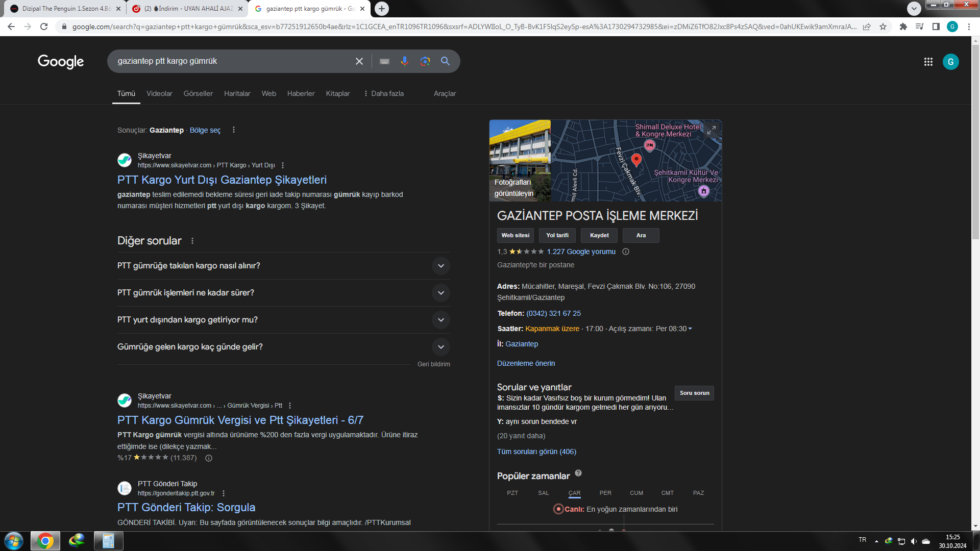Switch to the Haberler tab
The height and width of the screenshot is (551, 980).
tap(301, 94)
